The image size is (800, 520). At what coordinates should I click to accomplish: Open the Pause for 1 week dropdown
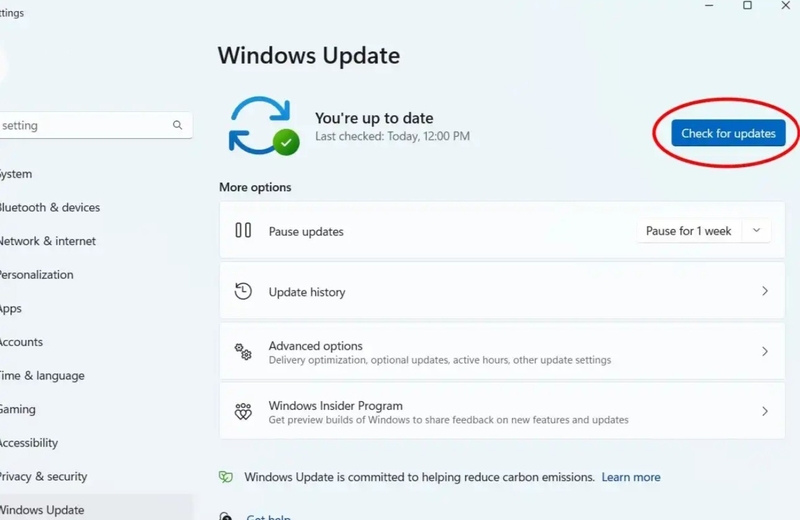(704, 231)
